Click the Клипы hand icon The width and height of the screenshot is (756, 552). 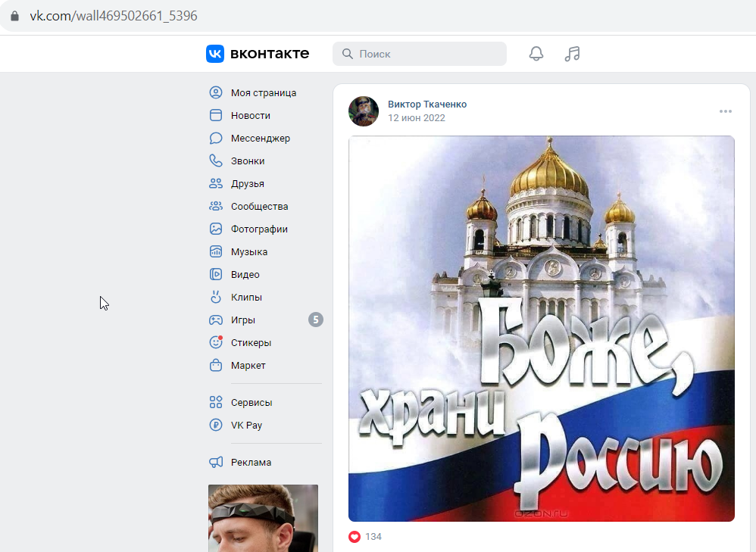216,297
